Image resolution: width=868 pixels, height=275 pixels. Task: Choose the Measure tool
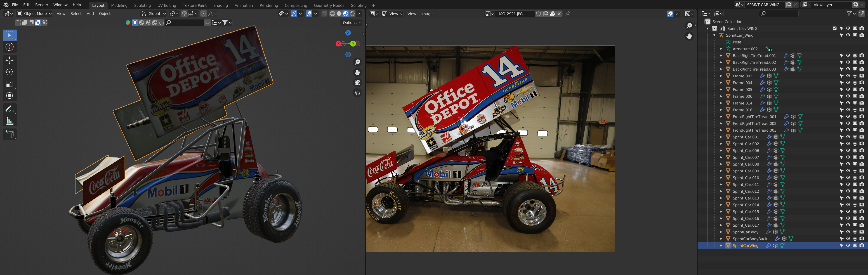9,121
